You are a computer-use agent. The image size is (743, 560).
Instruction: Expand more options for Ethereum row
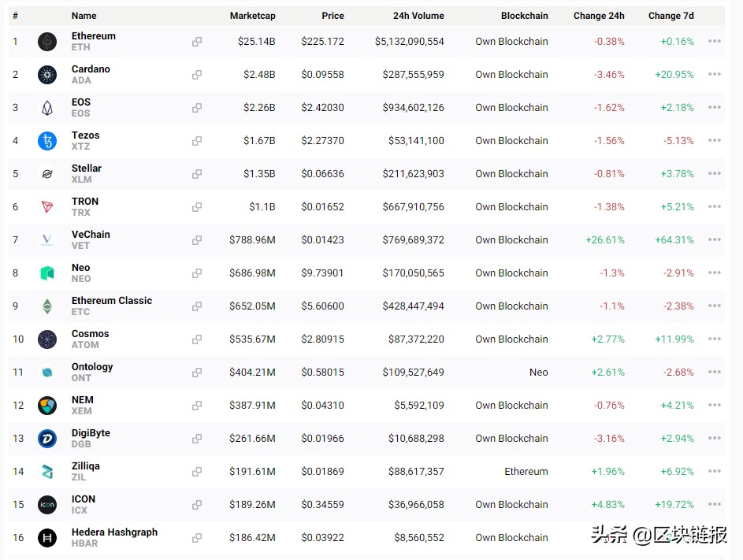[x=715, y=41]
